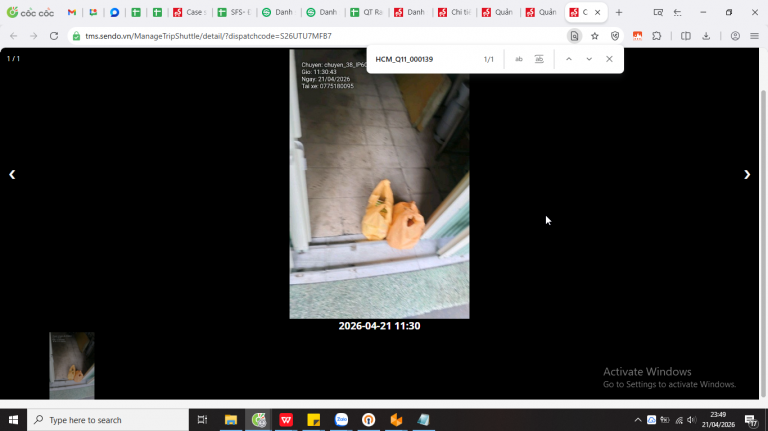This screenshot has height=431, width=768.
Task: Bookmark this page with star icon
Action: [595, 36]
